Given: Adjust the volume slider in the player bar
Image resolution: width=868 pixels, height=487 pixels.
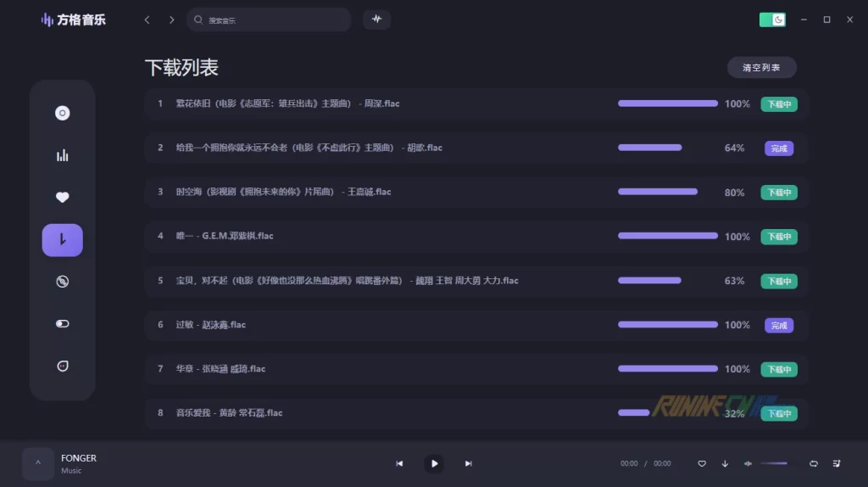Looking at the screenshot, I should pos(774,463).
